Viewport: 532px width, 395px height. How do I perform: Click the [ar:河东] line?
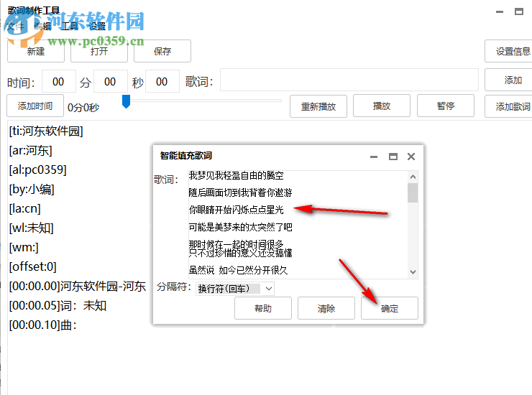click(30, 150)
